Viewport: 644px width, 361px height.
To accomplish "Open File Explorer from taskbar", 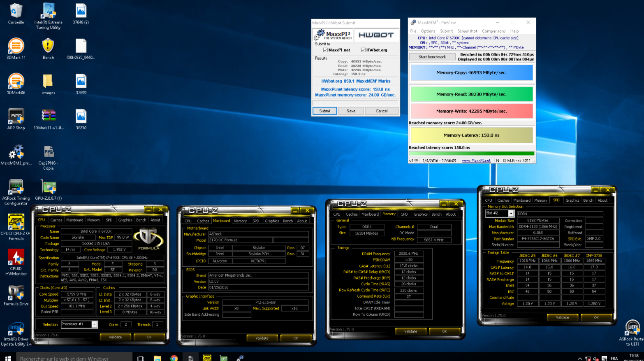I will click(x=157, y=358).
